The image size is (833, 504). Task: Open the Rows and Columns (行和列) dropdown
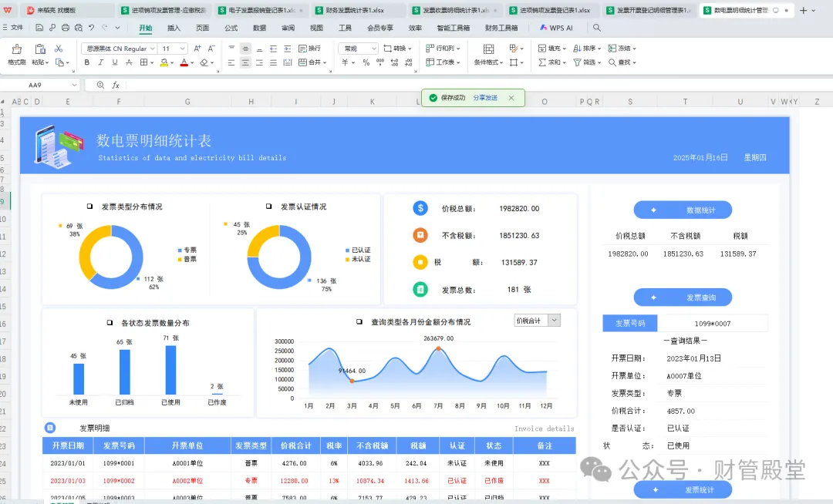(x=443, y=49)
